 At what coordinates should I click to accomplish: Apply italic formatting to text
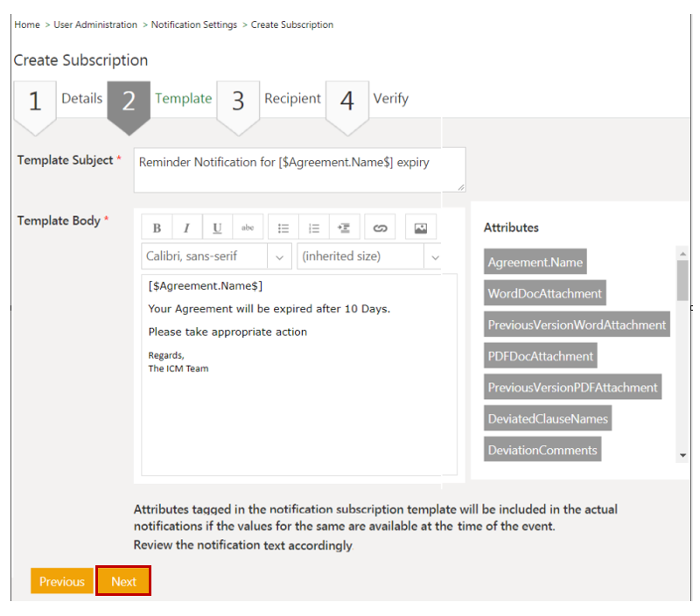tap(186, 228)
